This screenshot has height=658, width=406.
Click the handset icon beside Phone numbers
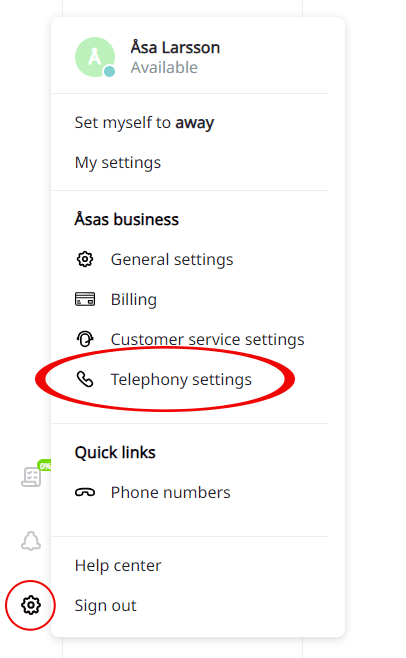(85, 492)
